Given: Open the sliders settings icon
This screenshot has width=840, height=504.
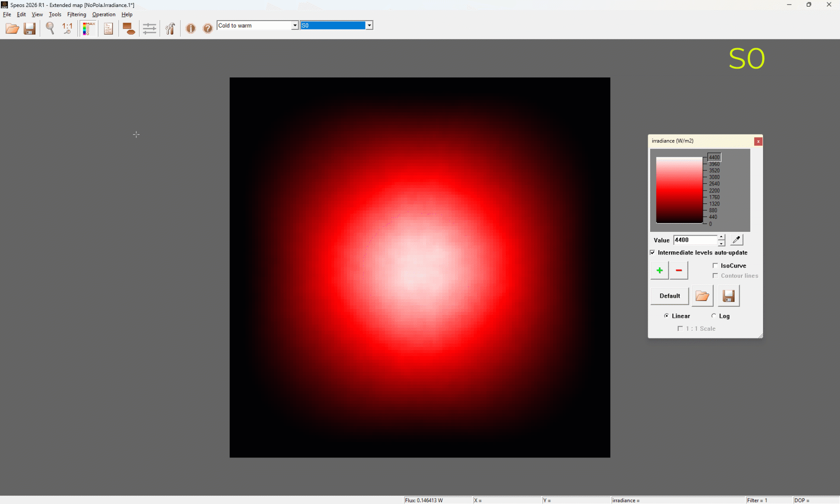Looking at the screenshot, I should [149, 28].
